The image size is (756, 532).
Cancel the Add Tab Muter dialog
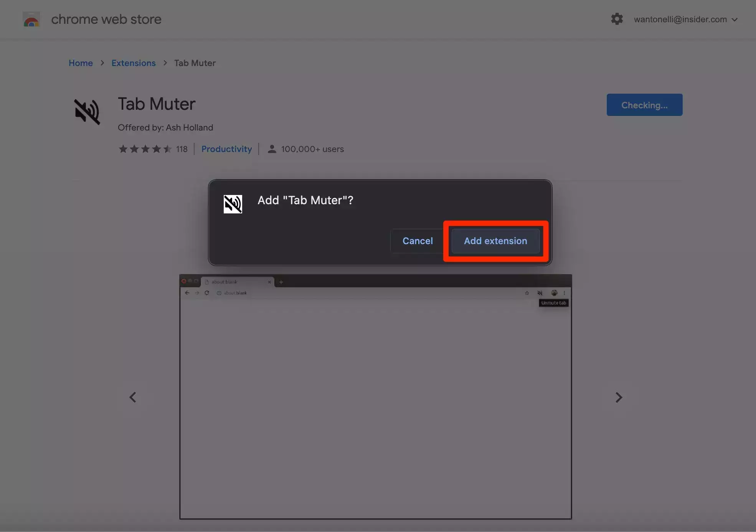pyautogui.click(x=418, y=241)
